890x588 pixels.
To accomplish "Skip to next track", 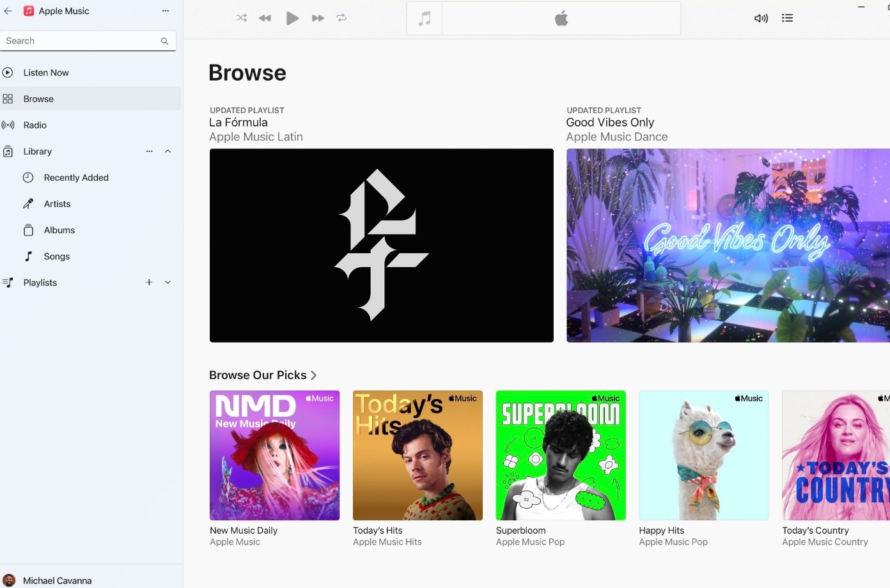I will pyautogui.click(x=318, y=18).
